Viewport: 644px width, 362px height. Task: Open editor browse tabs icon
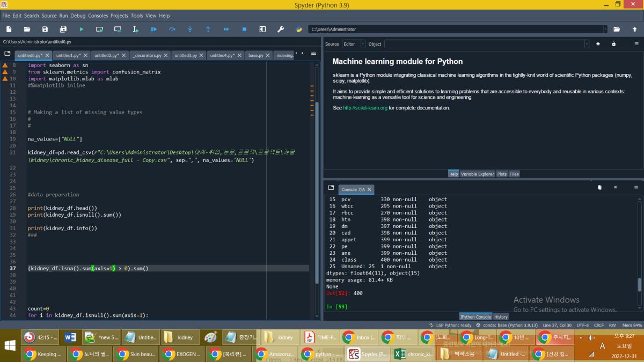coord(8,54)
